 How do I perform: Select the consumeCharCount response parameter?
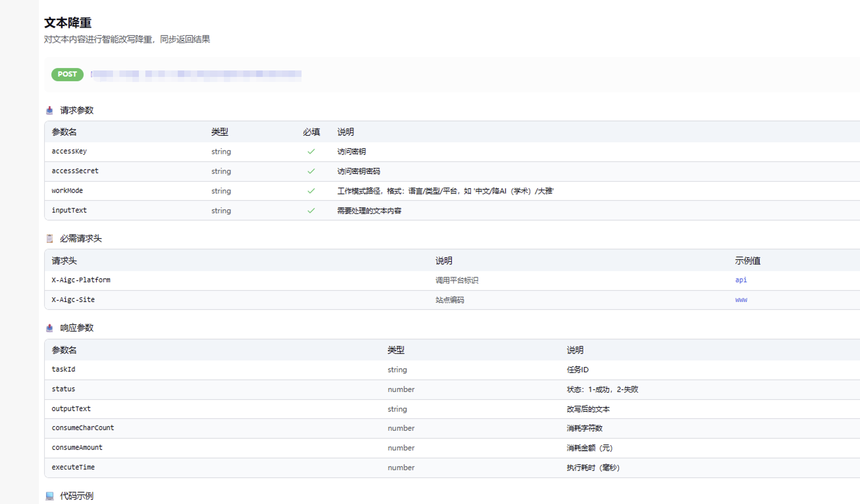coord(83,428)
